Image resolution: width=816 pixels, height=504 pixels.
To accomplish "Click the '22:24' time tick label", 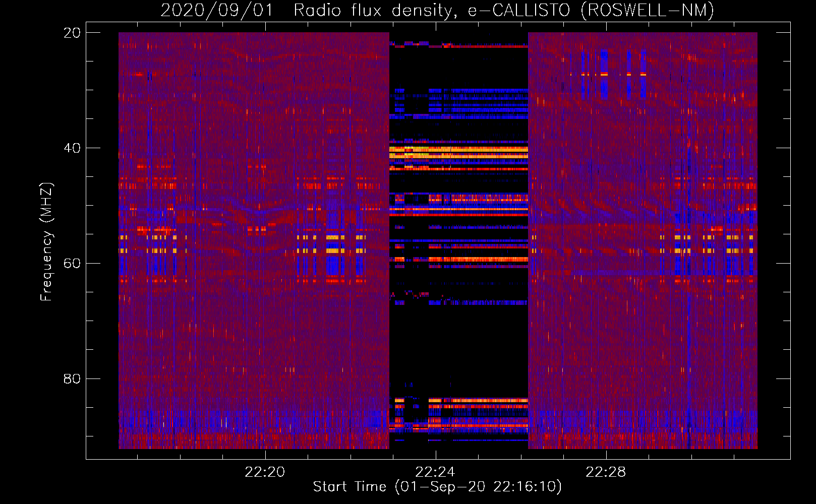I will coord(435,472).
